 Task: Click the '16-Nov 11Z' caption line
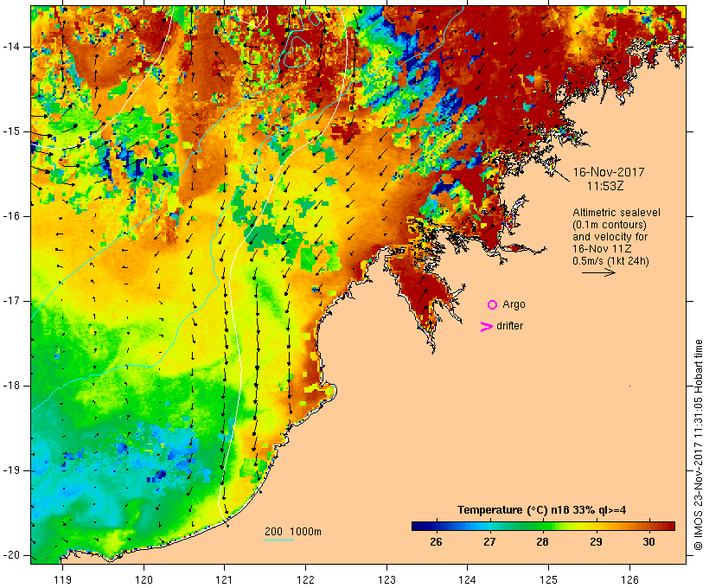602,249
